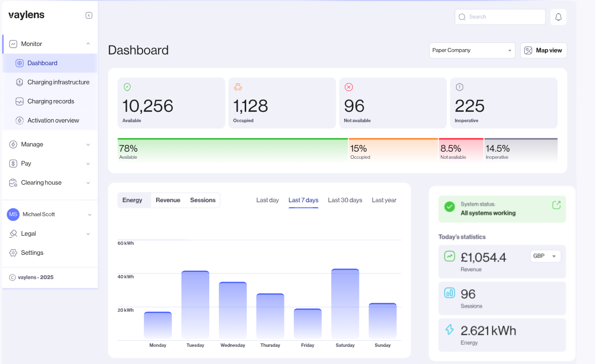Open the GBP currency dropdown
Screen dimensions: 595x364
click(x=545, y=256)
